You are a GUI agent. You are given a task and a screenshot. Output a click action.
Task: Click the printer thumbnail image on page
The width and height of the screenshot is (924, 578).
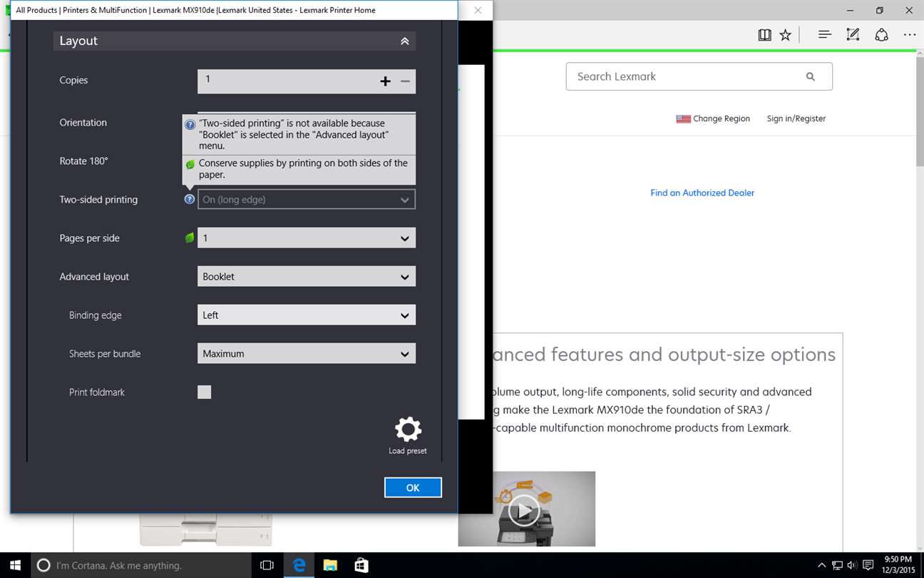click(205, 529)
